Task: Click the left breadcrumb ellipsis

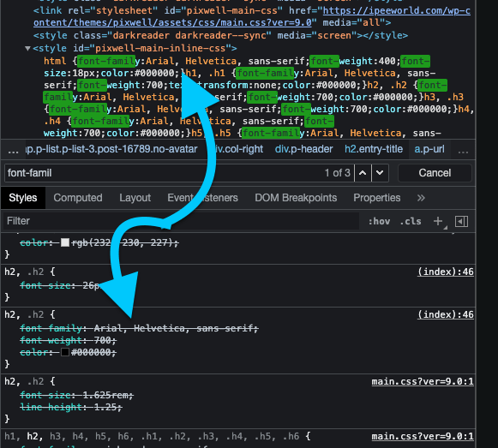Action: pos(13,150)
